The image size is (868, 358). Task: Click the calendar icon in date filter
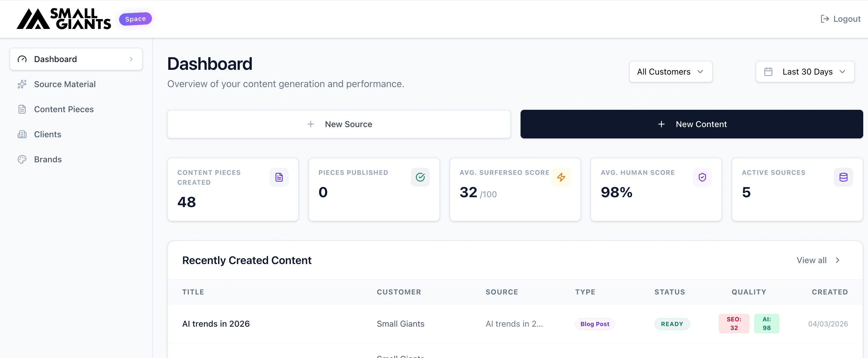coord(768,72)
